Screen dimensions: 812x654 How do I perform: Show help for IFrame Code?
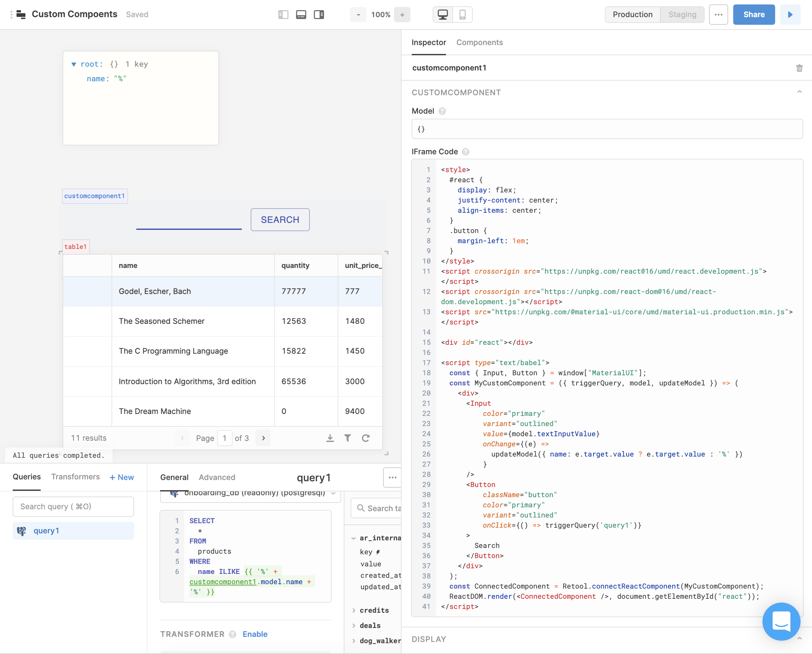pyautogui.click(x=465, y=152)
